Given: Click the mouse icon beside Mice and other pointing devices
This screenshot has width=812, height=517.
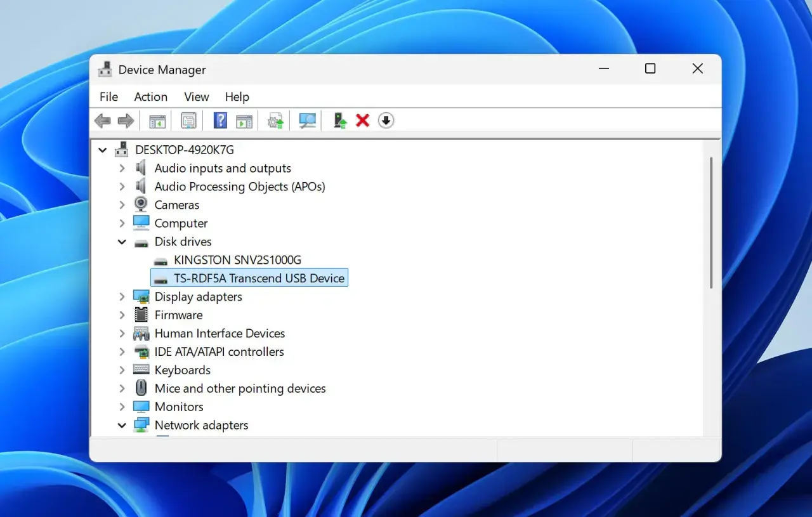Looking at the screenshot, I should pyautogui.click(x=141, y=388).
